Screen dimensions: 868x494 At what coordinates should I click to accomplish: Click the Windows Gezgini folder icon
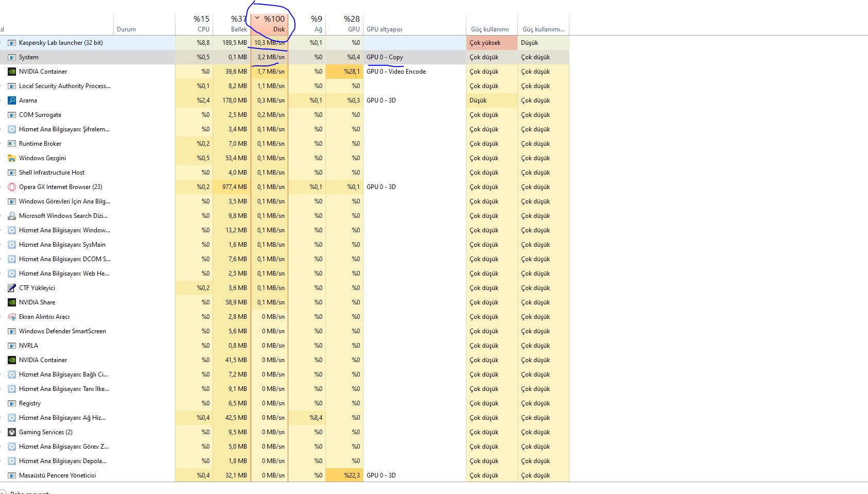coord(12,158)
